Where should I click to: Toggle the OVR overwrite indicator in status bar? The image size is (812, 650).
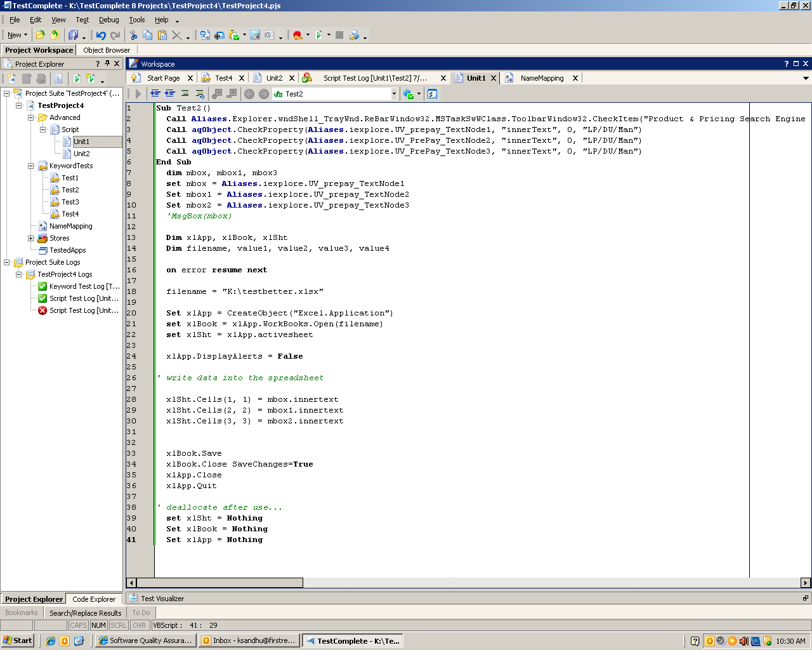[x=140, y=625]
